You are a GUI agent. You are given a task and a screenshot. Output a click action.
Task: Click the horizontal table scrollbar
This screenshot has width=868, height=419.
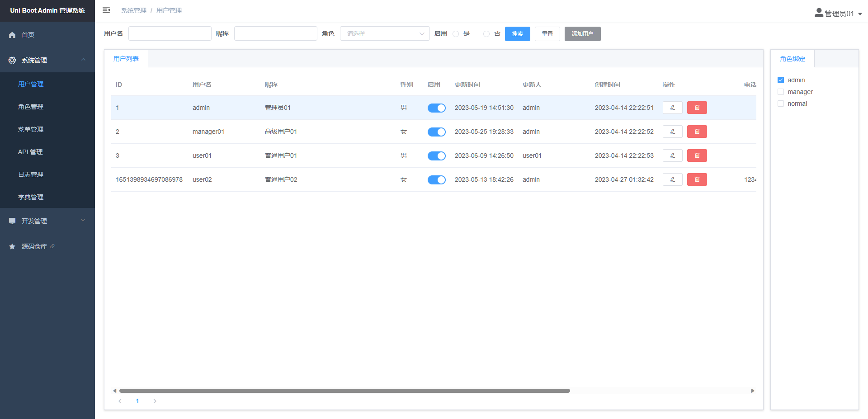(x=344, y=391)
